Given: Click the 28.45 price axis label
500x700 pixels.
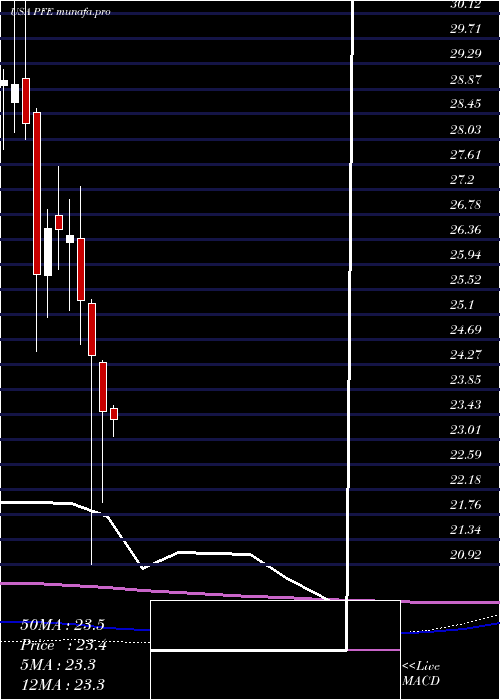Looking at the screenshot, I should coord(466,104).
